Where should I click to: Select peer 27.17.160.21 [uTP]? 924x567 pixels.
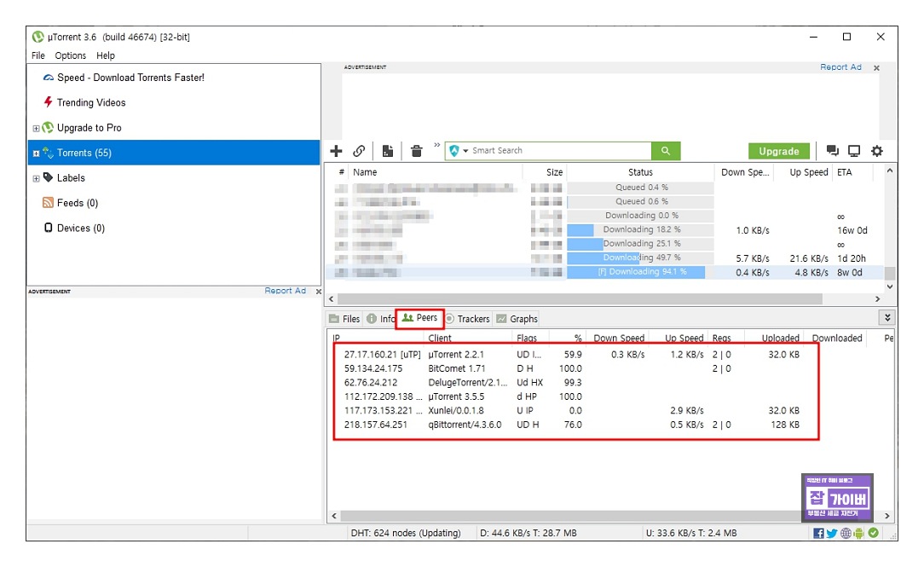383,355
